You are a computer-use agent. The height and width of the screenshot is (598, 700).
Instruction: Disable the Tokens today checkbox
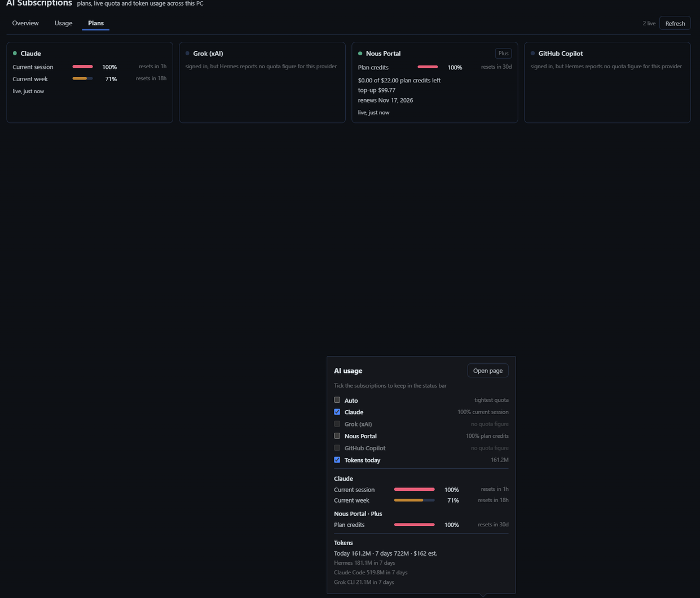[x=337, y=460]
